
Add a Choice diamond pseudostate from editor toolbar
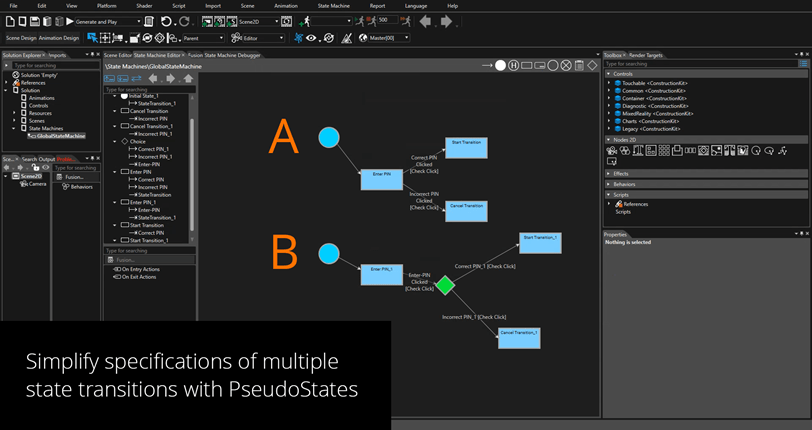[592, 65]
